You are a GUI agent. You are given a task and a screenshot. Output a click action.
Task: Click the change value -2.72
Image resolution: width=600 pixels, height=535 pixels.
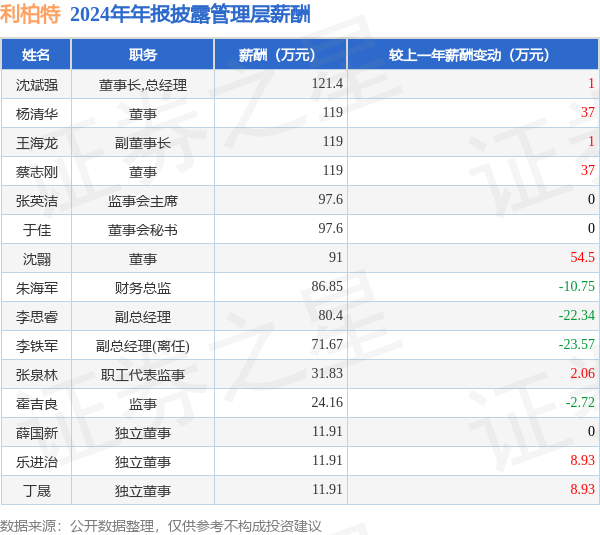(x=580, y=403)
